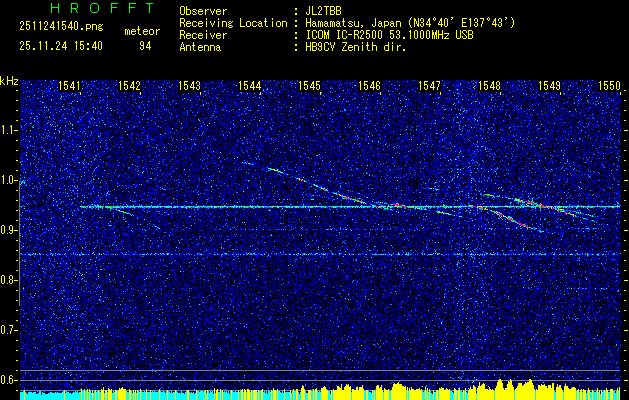Click the 1.0 kHz axis label

tap(9, 180)
